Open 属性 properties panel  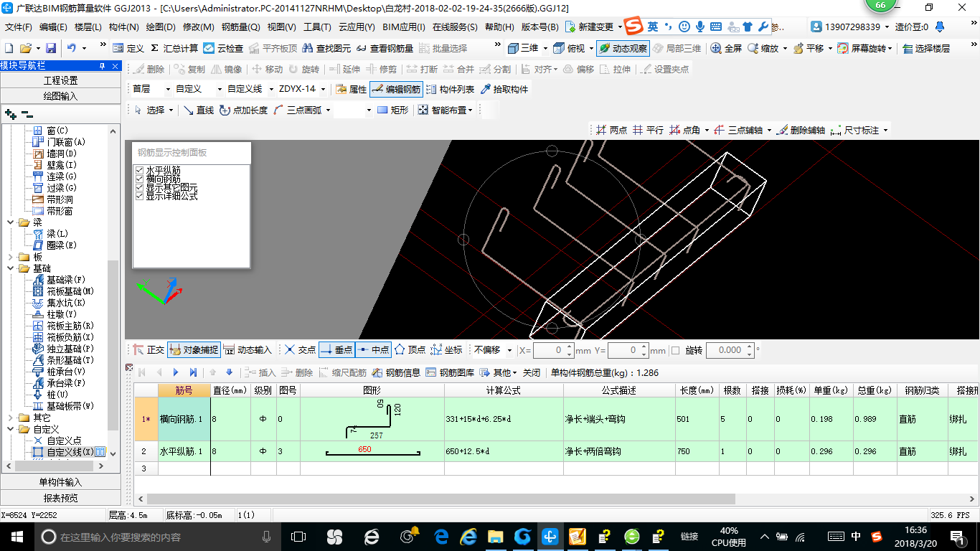pos(352,90)
